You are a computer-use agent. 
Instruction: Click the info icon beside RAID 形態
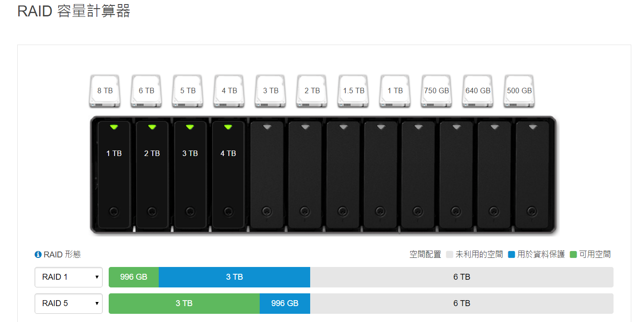(x=38, y=255)
